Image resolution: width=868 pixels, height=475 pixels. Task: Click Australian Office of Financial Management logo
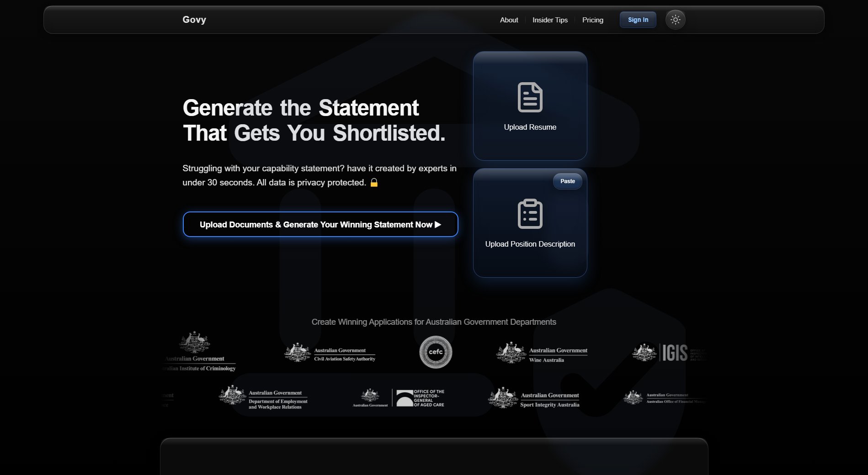click(665, 398)
